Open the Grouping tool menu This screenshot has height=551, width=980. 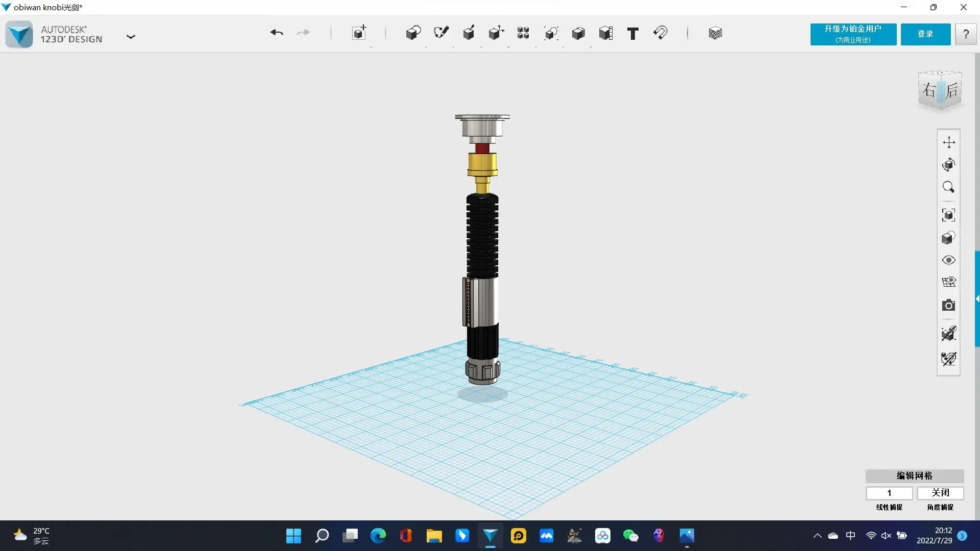coord(551,33)
